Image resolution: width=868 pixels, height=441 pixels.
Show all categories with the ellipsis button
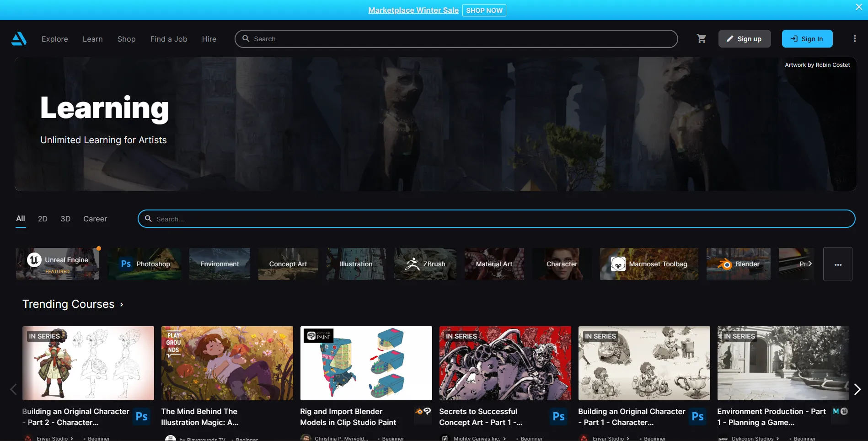click(837, 264)
